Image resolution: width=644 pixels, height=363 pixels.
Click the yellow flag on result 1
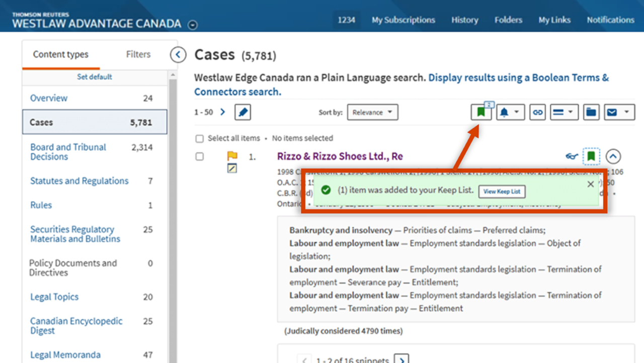tap(232, 156)
